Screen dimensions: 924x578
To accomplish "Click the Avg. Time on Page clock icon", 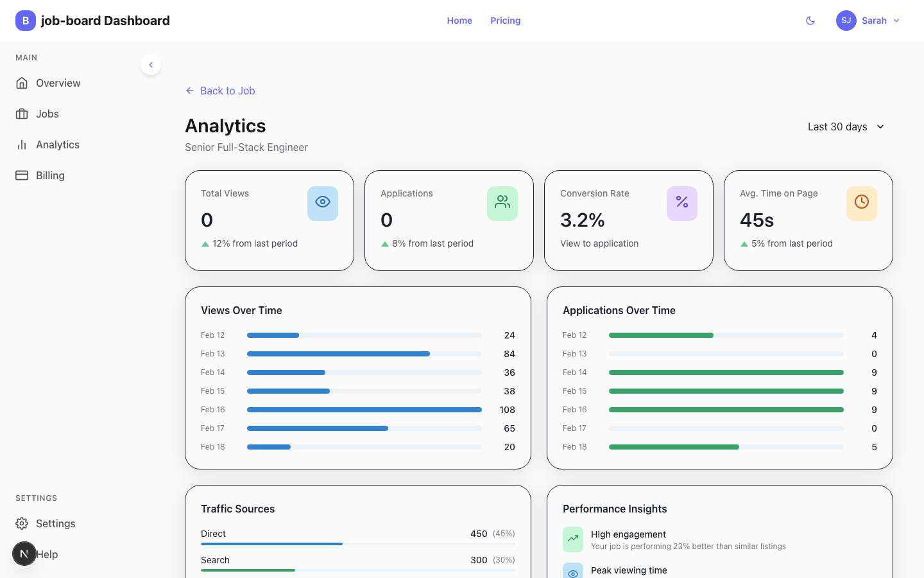I will click(861, 203).
